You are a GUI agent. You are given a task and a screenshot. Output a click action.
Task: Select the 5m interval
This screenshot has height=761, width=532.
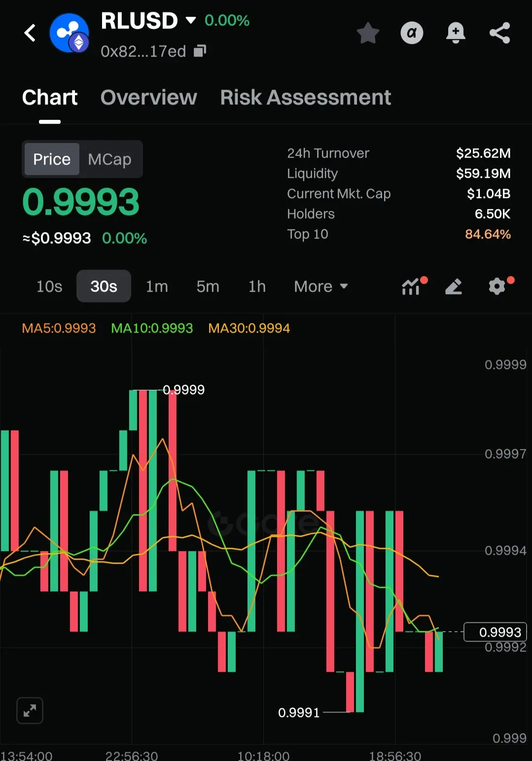[208, 286]
